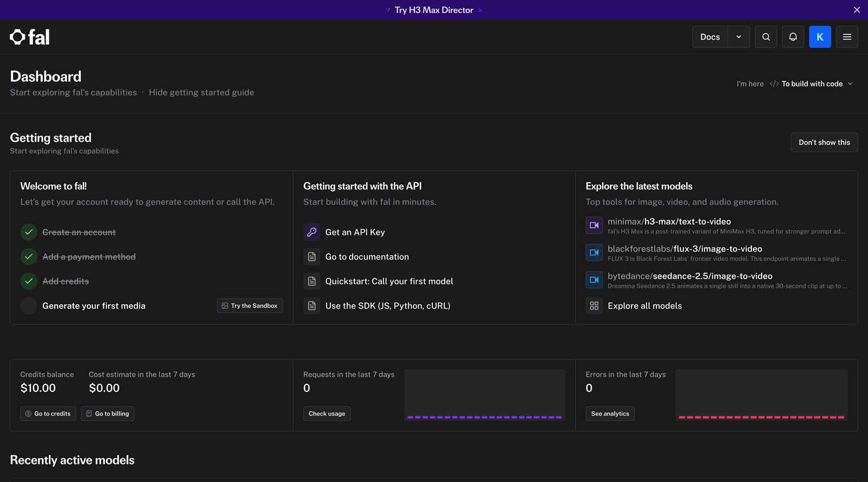Open Quickstart: Call your first model
868x482 pixels.
point(390,281)
